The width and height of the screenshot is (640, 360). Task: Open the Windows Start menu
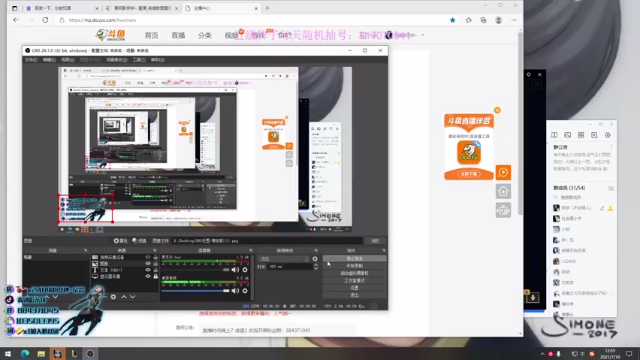pos(8,354)
